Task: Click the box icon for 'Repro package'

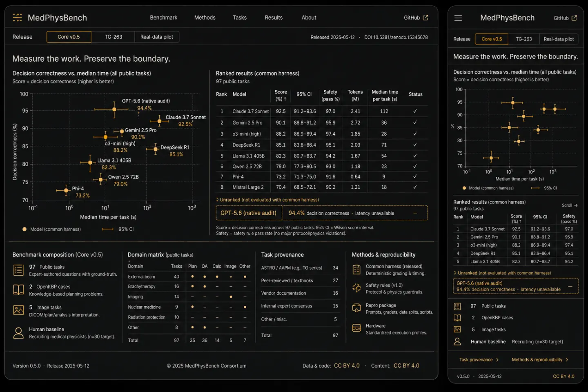Action: (356, 308)
